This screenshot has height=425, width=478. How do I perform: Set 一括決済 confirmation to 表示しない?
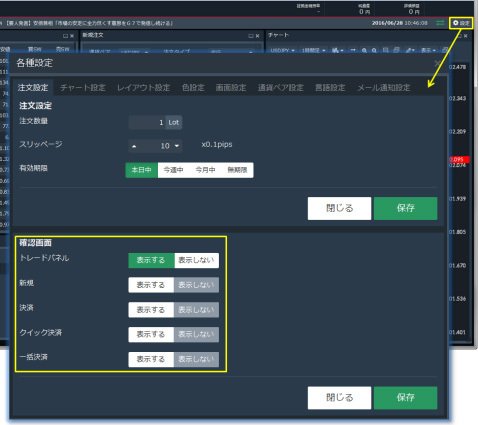coord(196,359)
